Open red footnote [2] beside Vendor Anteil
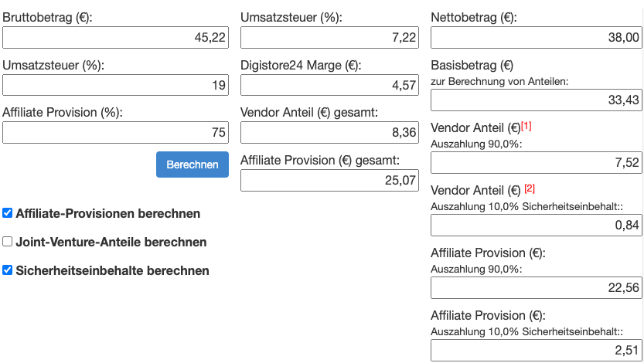Image resolution: width=644 pixels, height=363 pixels. coord(530,188)
